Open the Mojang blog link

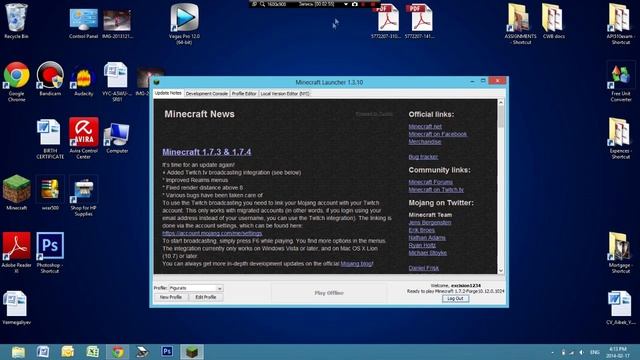coord(356,264)
